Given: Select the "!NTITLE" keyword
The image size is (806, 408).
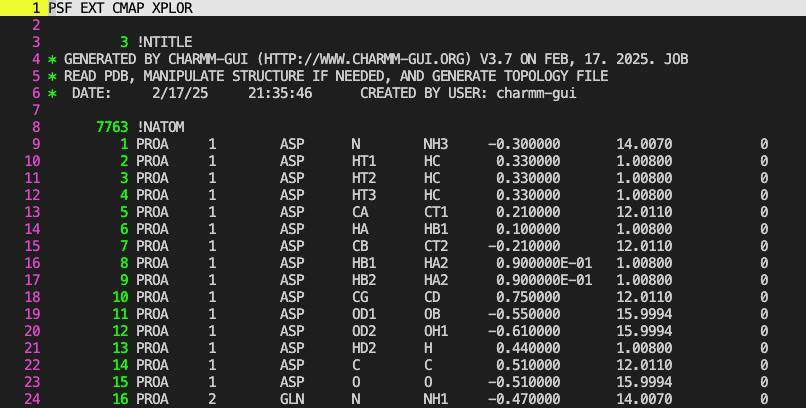Looking at the screenshot, I should click(x=164, y=42).
